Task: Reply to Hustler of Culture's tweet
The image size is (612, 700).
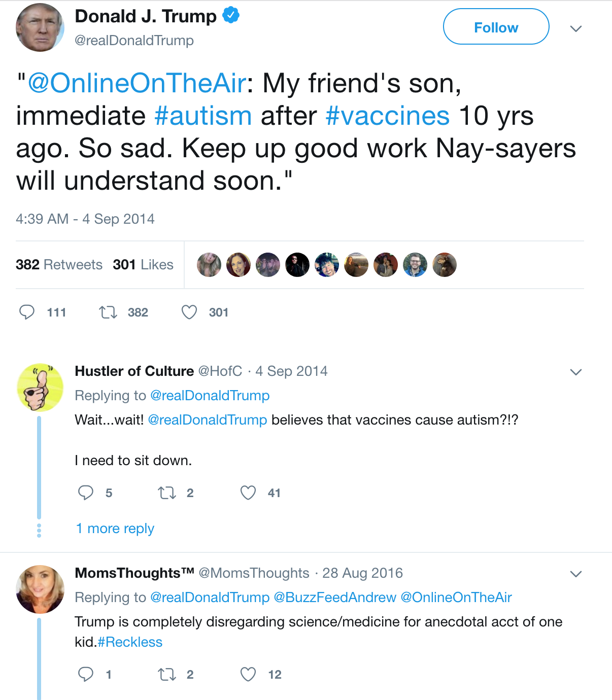Action: pos(86,493)
